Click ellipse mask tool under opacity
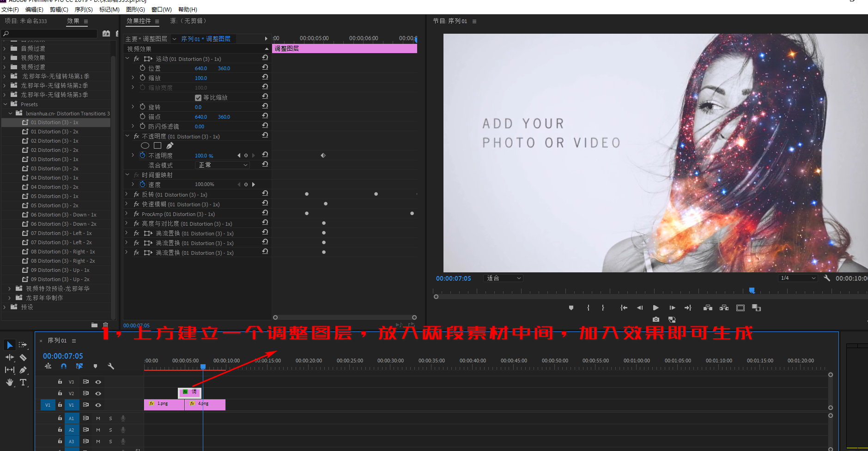The width and height of the screenshot is (868, 451). pyautogui.click(x=145, y=145)
